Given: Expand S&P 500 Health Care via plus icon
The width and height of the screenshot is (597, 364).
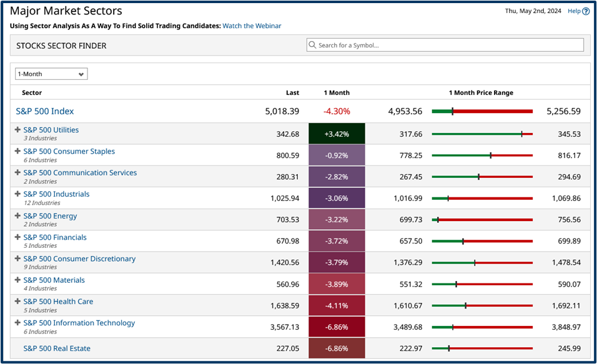Looking at the screenshot, I should click(x=17, y=301).
